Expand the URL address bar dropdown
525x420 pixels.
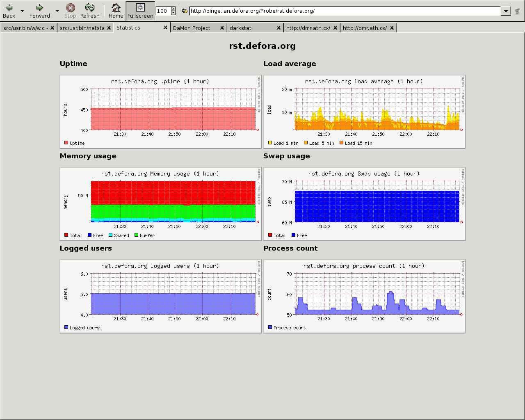click(506, 11)
